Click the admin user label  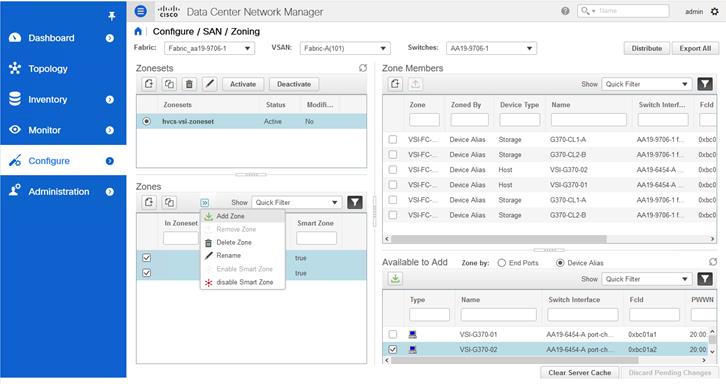pyautogui.click(x=694, y=11)
